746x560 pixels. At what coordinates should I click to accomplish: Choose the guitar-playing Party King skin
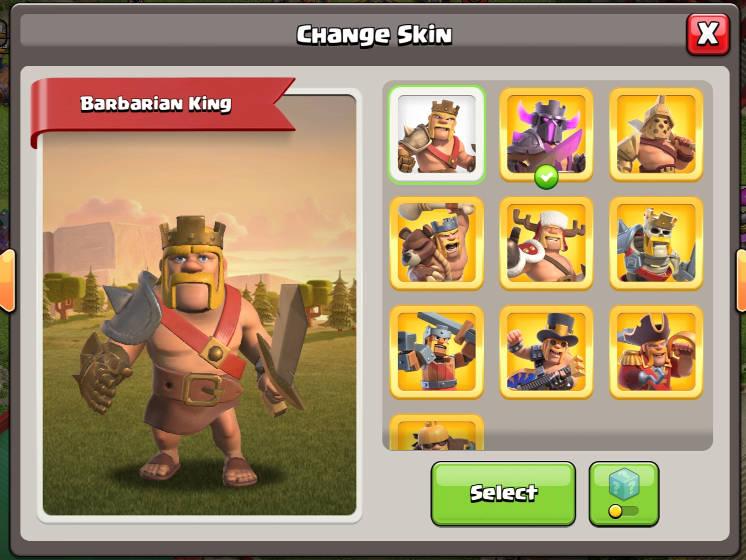pyautogui.click(x=546, y=352)
